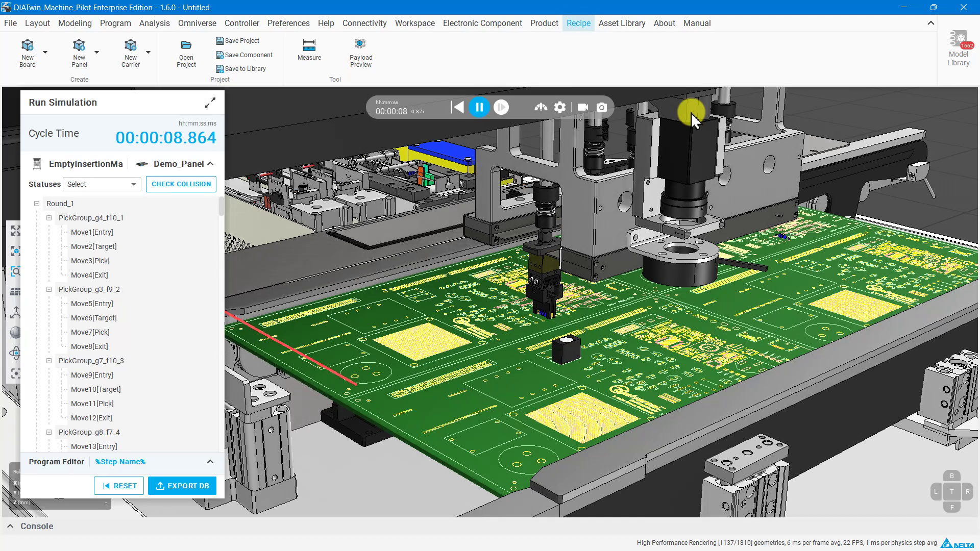Open a project with Open Project

[186, 53]
